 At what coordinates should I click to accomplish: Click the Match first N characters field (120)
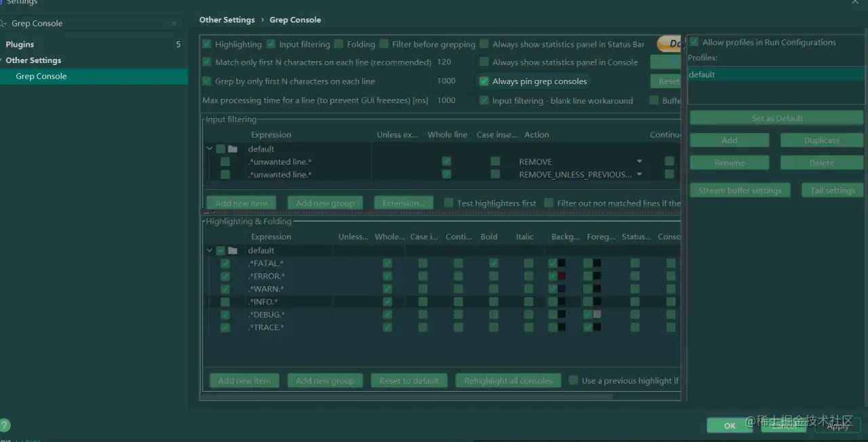(454, 62)
